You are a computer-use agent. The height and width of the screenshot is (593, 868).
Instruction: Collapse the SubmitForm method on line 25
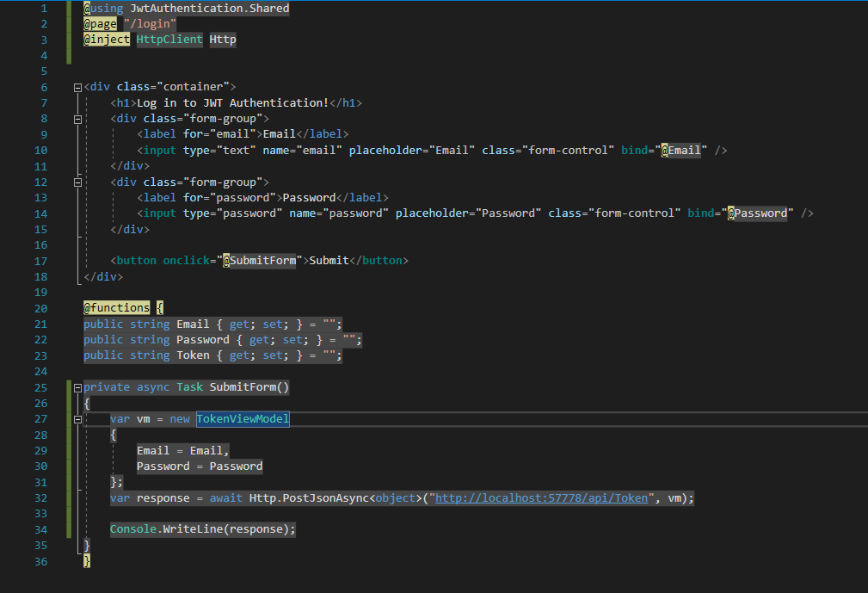(x=78, y=387)
